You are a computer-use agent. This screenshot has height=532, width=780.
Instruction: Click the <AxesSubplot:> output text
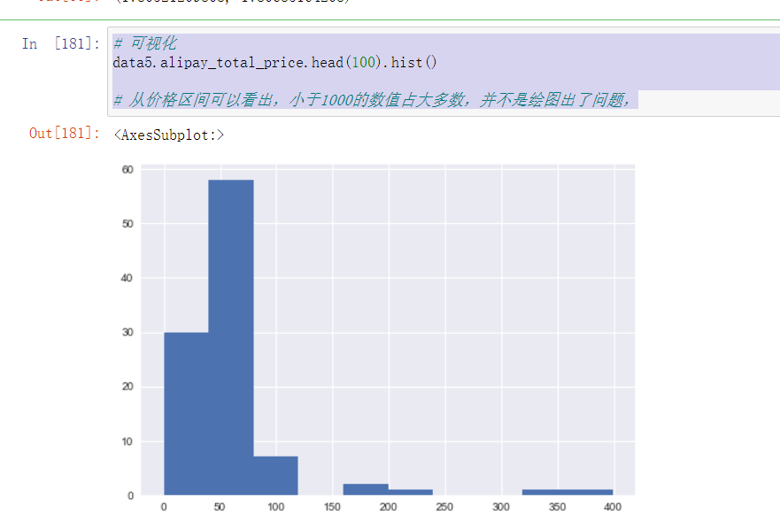coord(168,135)
